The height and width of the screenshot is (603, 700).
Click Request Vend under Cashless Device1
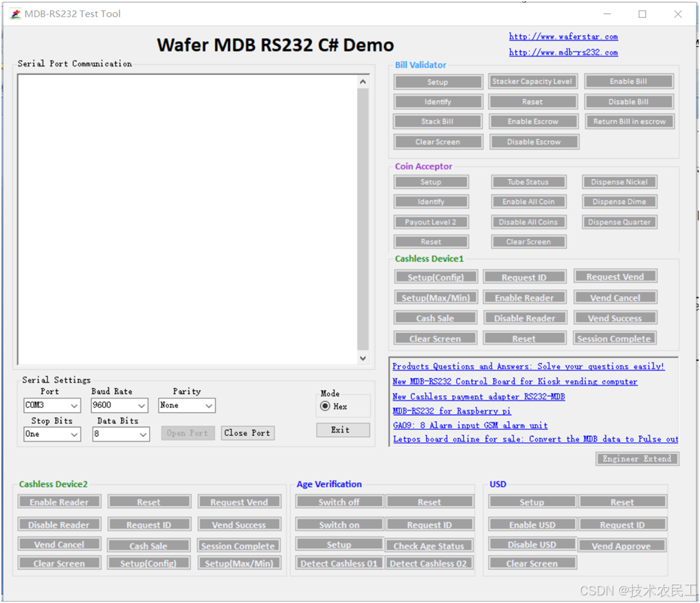coord(615,276)
